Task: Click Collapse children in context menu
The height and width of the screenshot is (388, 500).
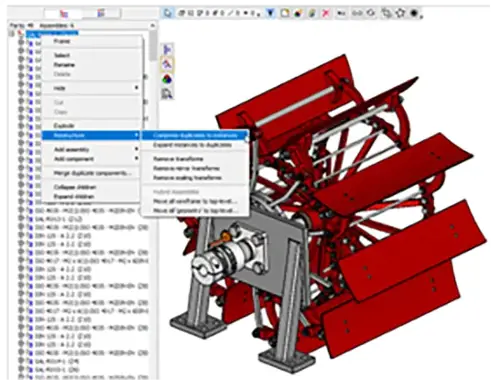Action: (x=75, y=187)
